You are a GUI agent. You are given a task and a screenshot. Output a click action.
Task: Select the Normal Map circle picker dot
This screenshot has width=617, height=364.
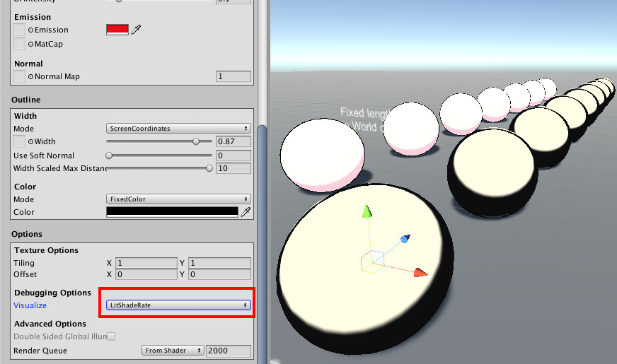30,76
